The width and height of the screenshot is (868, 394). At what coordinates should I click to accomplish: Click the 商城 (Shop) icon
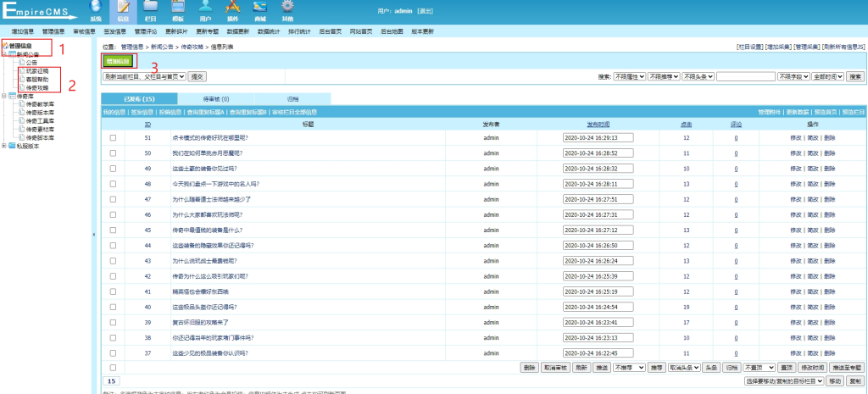coord(260,10)
